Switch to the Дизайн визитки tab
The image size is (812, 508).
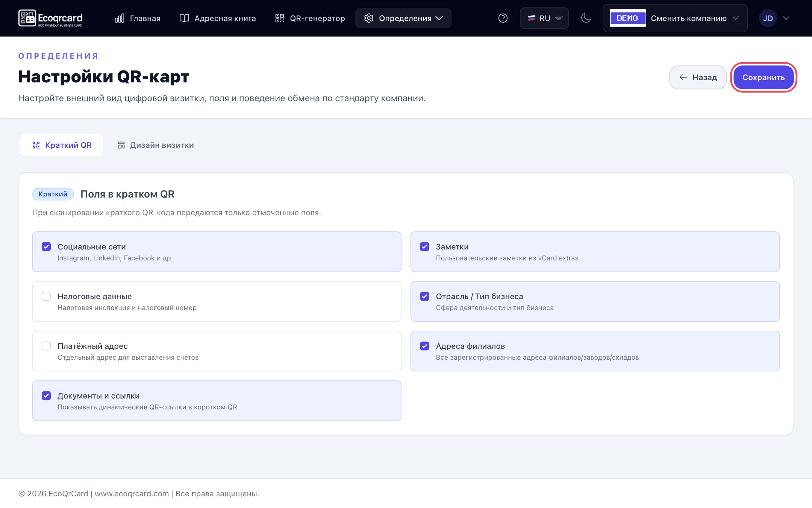point(156,145)
